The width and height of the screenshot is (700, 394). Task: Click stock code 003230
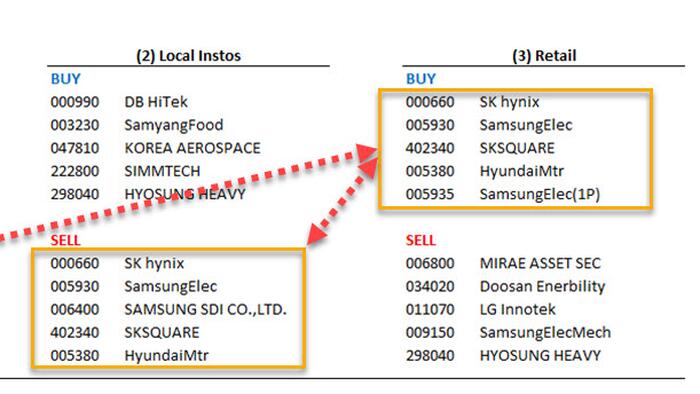point(75,125)
